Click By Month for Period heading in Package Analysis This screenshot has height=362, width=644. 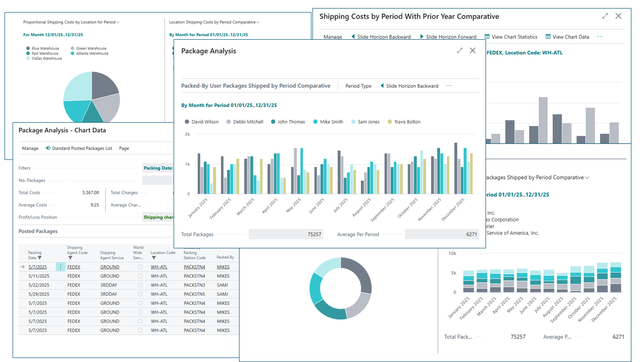(x=229, y=106)
